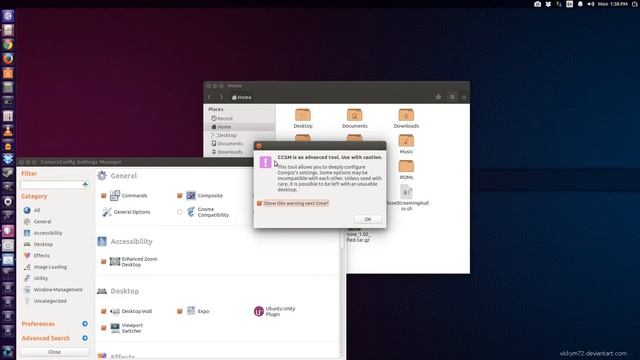Toggle the Viewport Switcher checkbox
The width and height of the screenshot is (640, 360).
pos(104,328)
